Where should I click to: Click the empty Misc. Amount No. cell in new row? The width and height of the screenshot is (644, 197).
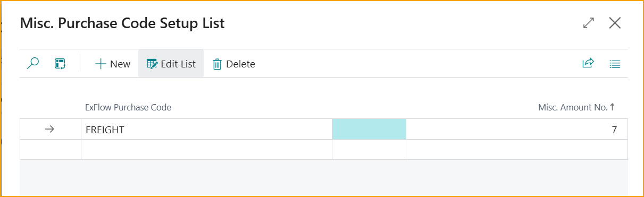(517, 149)
